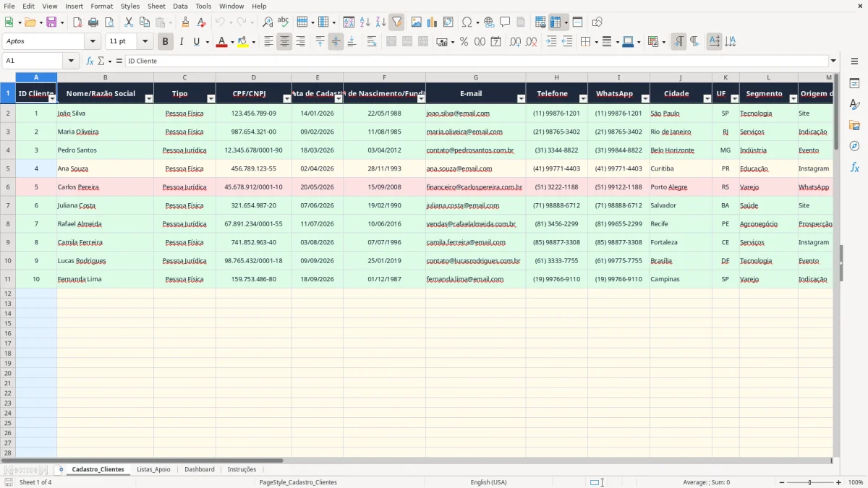Open the Function Wizard fx icon
Image resolution: width=868 pixels, height=488 pixels.
(x=90, y=61)
